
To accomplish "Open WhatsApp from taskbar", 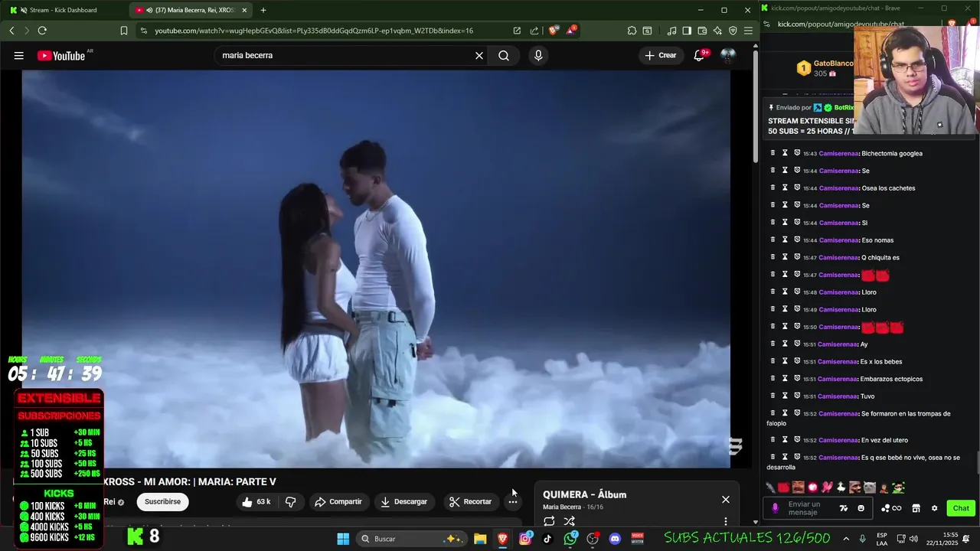I will click(x=570, y=539).
